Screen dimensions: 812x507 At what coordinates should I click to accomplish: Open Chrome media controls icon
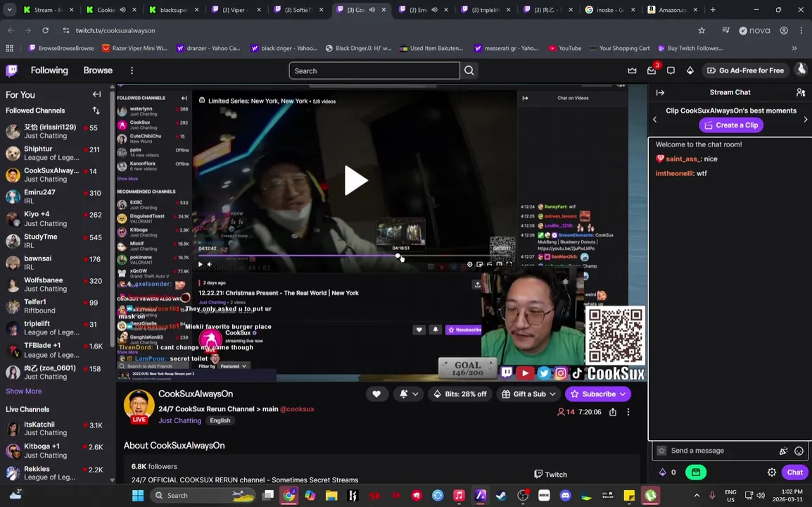click(x=725, y=30)
